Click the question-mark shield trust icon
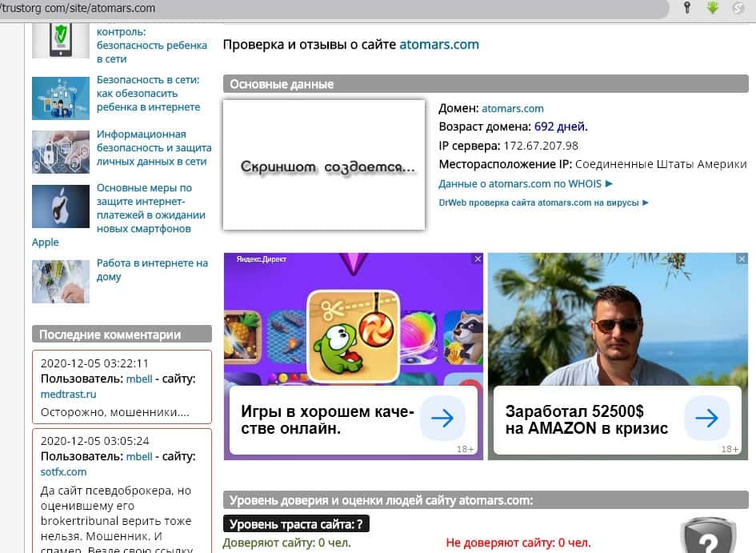The width and height of the screenshot is (756, 553). click(x=708, y=535)
